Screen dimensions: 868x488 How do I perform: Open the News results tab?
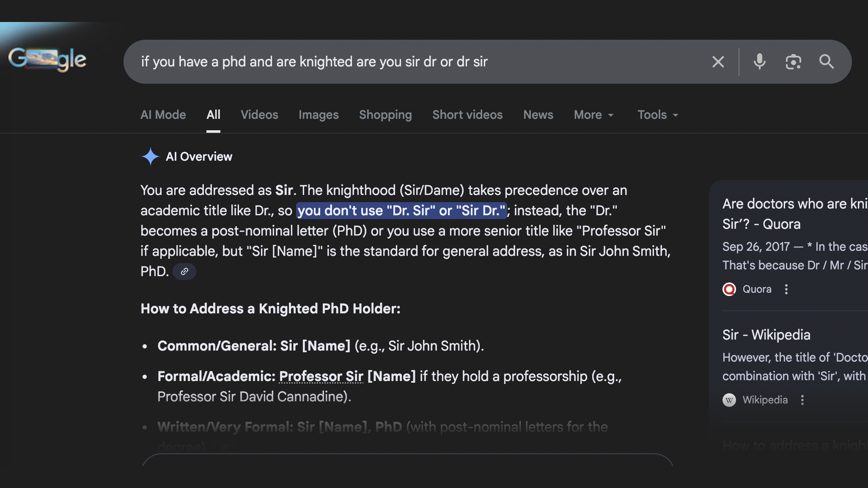538,115
